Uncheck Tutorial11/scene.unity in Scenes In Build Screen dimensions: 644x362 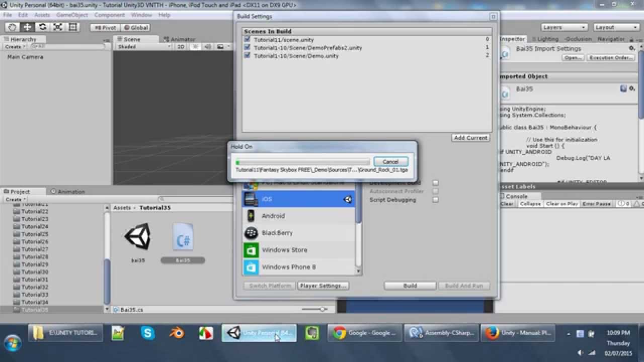pyautogui.click(x=247, y=39)
